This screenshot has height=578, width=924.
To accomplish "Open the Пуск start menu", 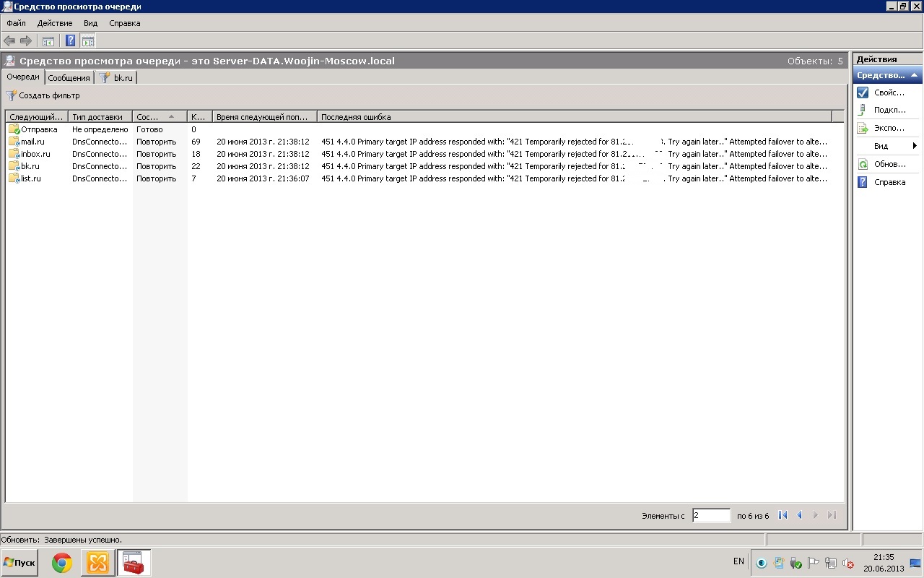I will tap(19, 562).
